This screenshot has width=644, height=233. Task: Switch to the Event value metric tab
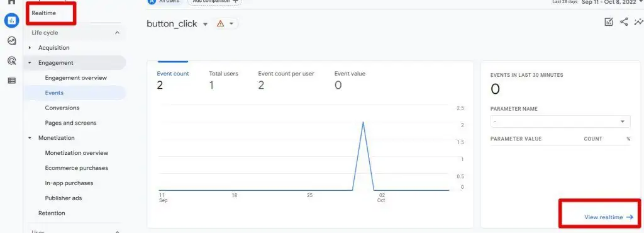click(350, 81)
